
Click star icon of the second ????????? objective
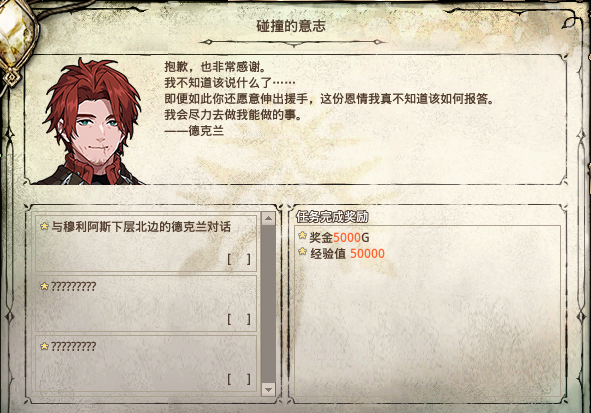click(x=44, y=286)
